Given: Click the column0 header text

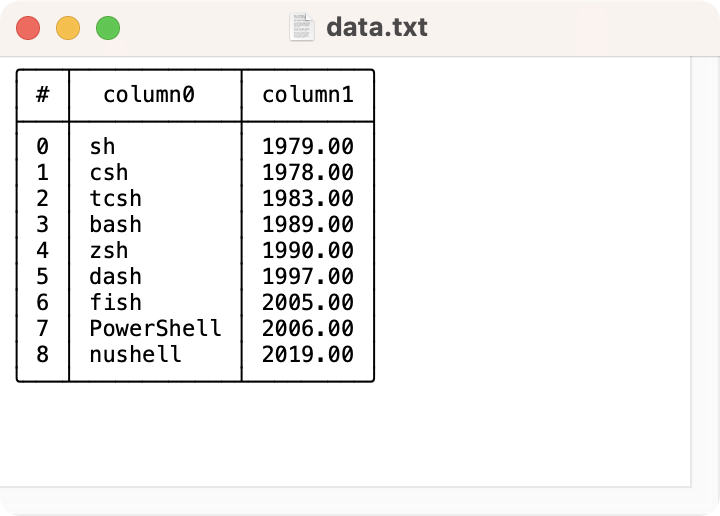Looking at the screenshot, I should pyautogui.click(x=148, y=95).
